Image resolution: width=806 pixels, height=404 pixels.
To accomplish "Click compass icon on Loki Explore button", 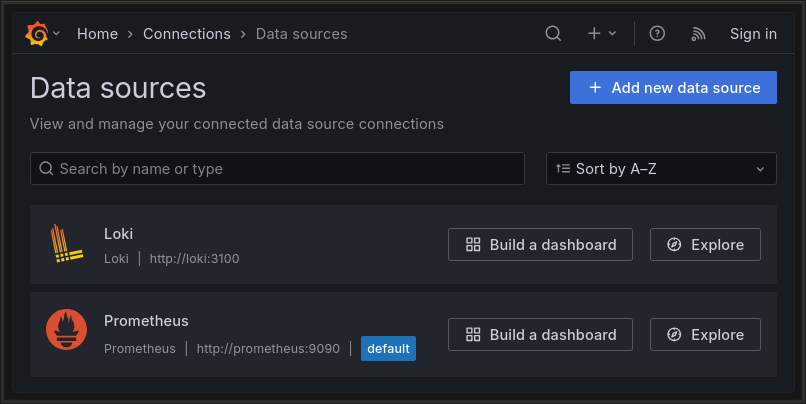I will [675, 245].
